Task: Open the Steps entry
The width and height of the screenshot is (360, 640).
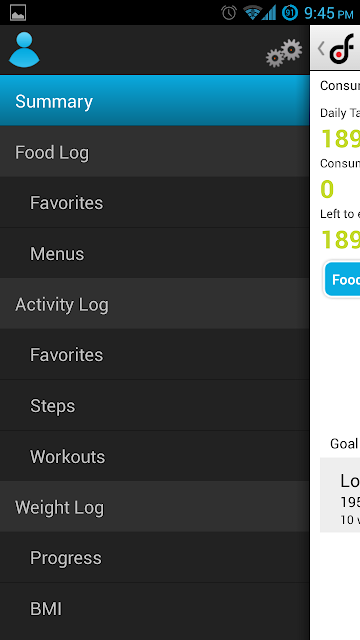Action: tap(155, 405)
